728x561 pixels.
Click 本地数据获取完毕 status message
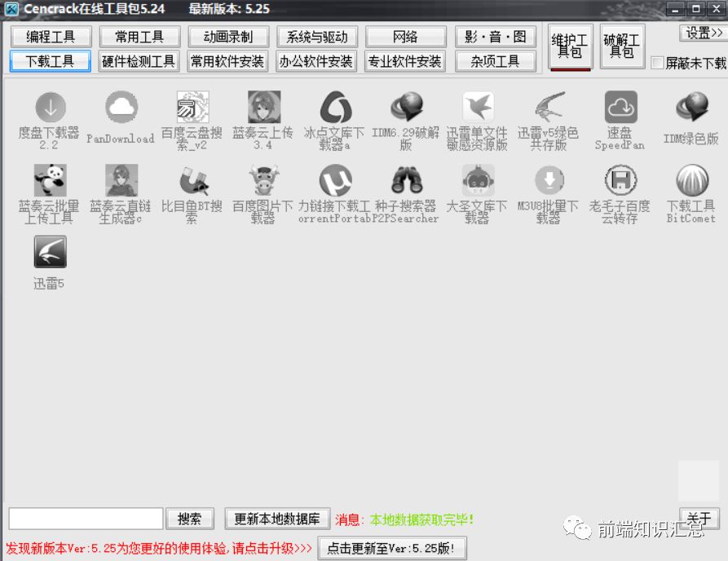[421, 519]
